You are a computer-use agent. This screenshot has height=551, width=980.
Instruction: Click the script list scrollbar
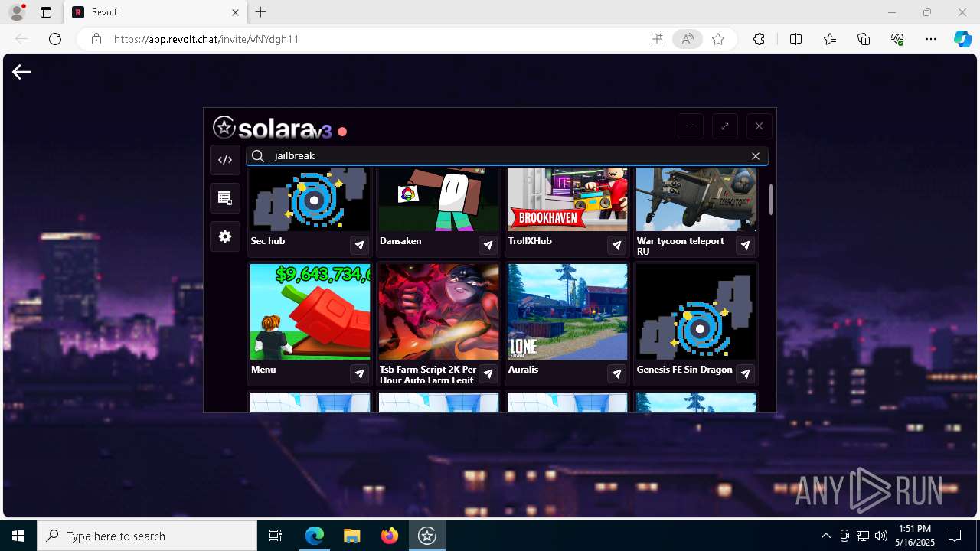[770, 199]
